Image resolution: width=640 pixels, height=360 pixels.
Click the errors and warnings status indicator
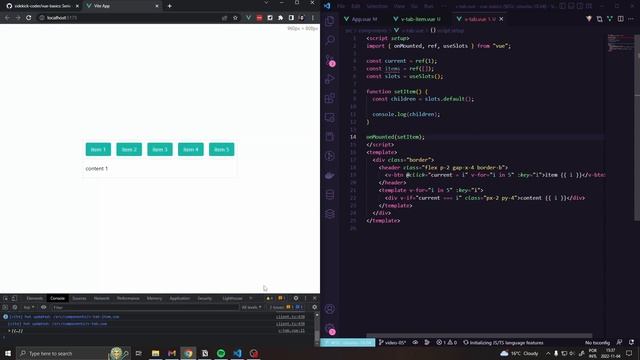(447, 343)
